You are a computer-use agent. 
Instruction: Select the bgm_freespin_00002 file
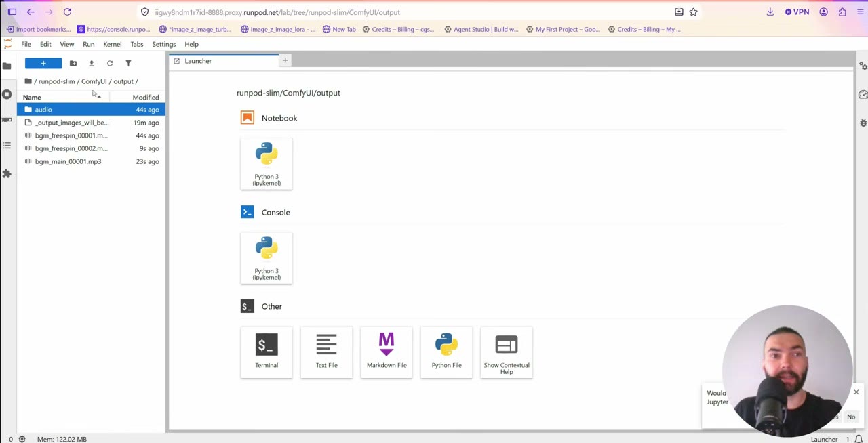pyautogui.click(x=91, y=148)
